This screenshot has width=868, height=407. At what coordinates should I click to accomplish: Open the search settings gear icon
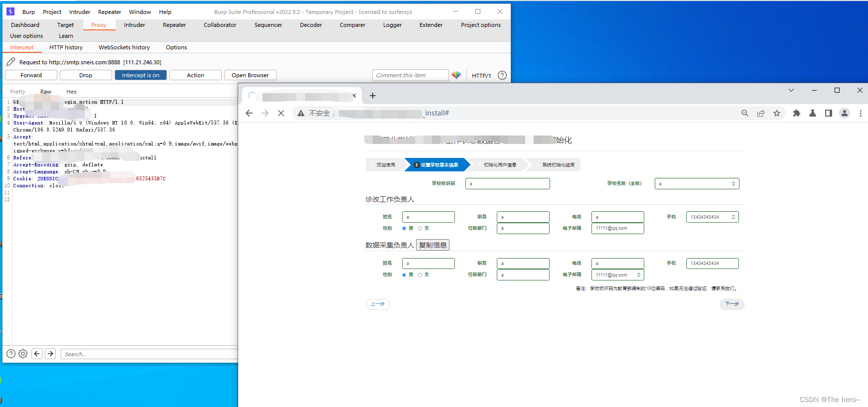click(x=23, y=354)
